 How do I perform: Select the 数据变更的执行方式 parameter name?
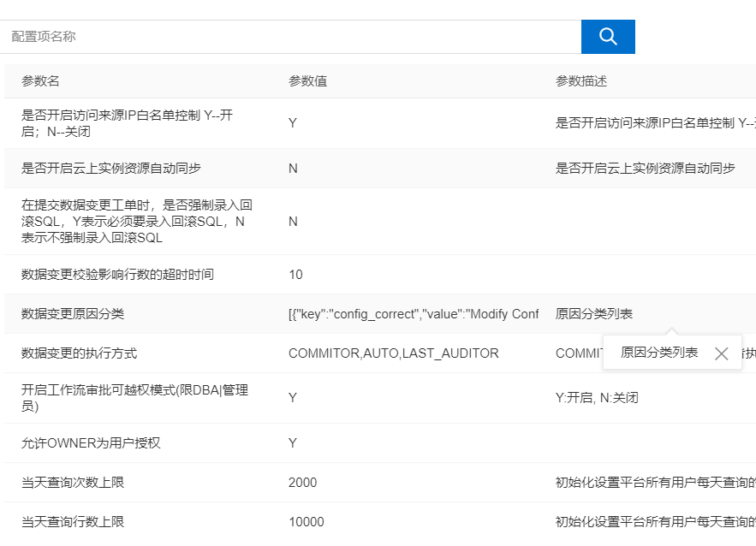click(79, 353)
